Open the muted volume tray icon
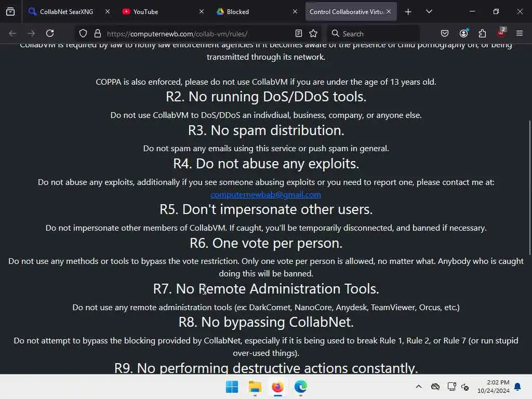This screenshot has height=399, width=532. tap(465, 387)
